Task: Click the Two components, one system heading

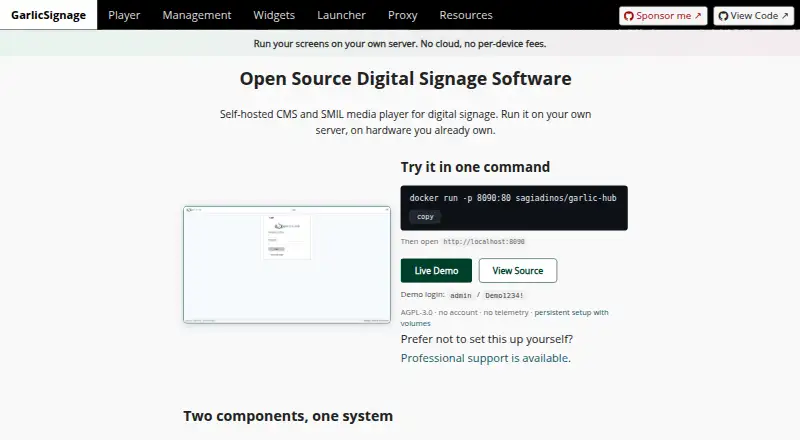Action: (288, 416)
